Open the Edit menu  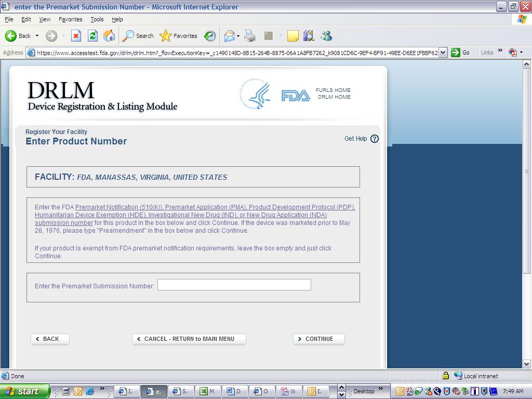tap(26, 19)
